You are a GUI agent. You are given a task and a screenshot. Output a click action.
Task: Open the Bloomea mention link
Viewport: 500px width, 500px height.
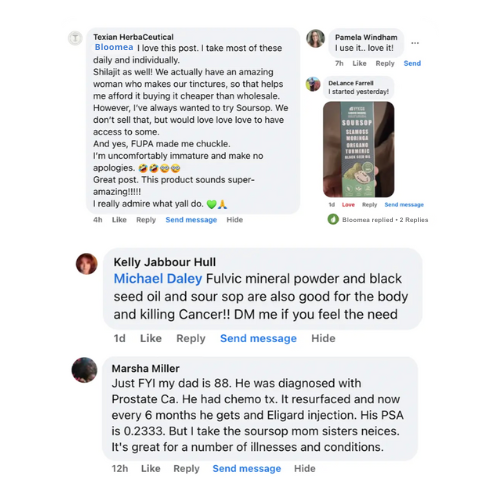[x=114, y=47]
